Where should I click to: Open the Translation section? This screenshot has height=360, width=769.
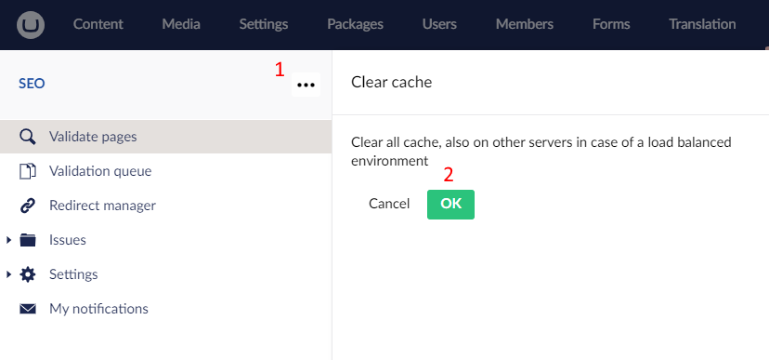702,24
